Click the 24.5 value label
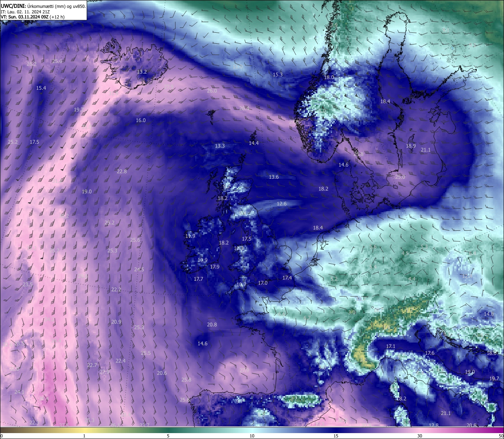 (139, 270)
